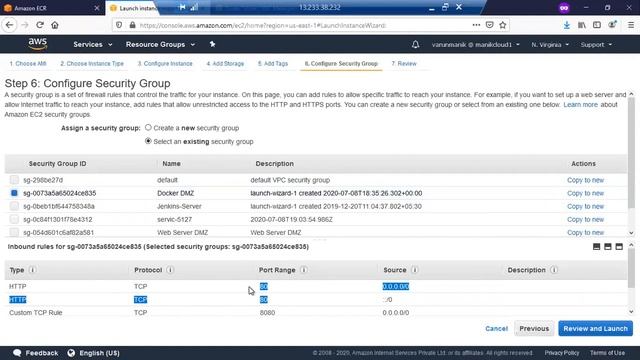The width and height of the screenshot is (640, 360).
Task: Close the Amazon ECR browser tab
Action: coord(97,8)
